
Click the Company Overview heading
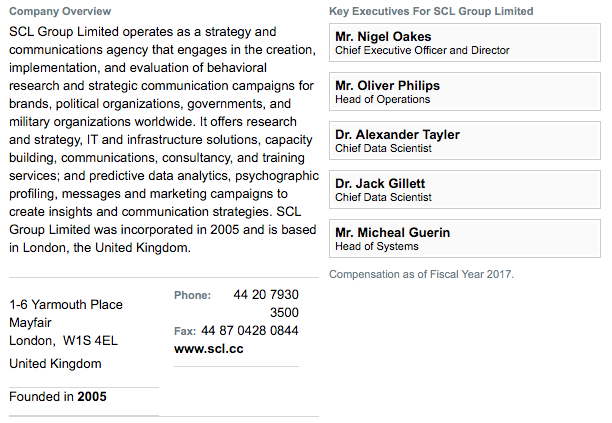tap(60, 11)
